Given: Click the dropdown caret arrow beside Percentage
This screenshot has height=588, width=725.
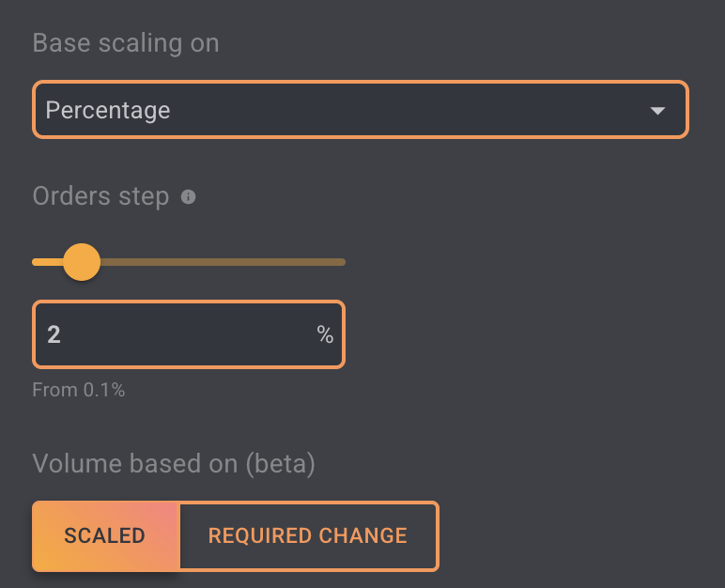Looking at the screenshot, I should [657, 111].
